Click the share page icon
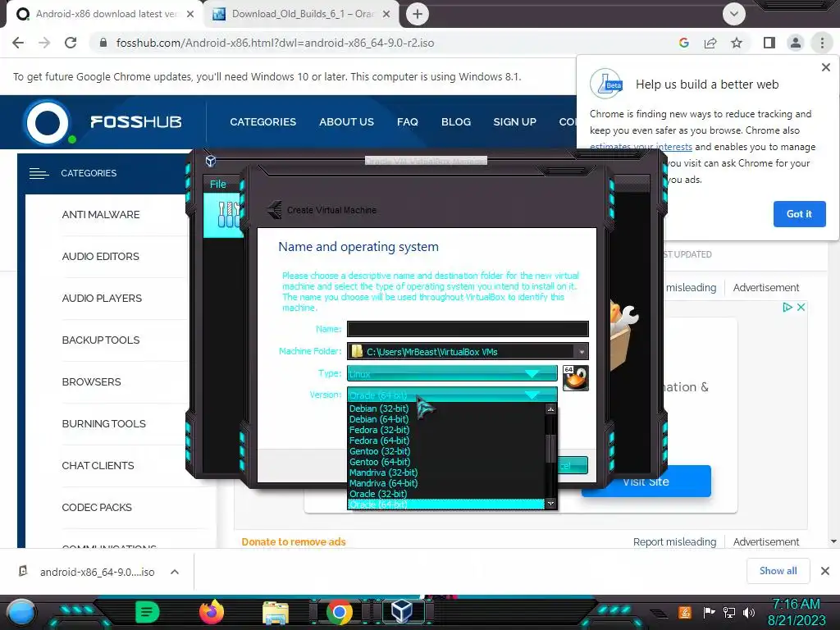This screenshot has height=630, width=840. pos(710,43)
